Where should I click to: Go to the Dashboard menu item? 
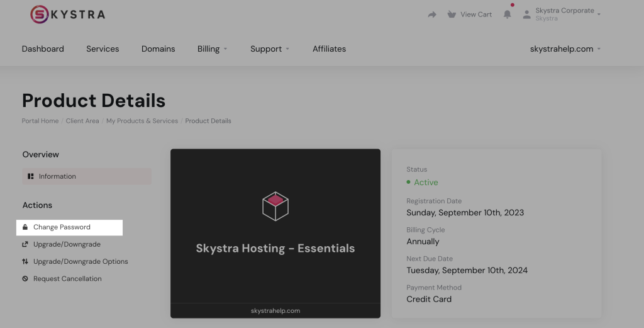pyautogui.click(x=43, y=49)
